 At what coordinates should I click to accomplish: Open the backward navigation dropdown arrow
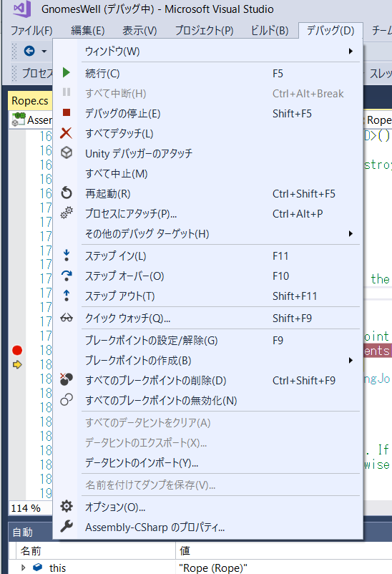tap(44, 51)
